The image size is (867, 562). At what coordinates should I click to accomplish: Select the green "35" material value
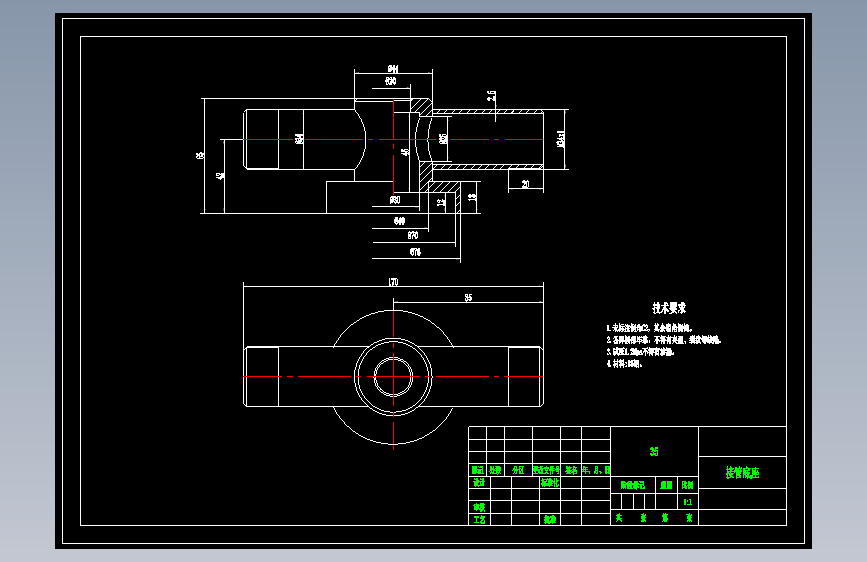654,451
